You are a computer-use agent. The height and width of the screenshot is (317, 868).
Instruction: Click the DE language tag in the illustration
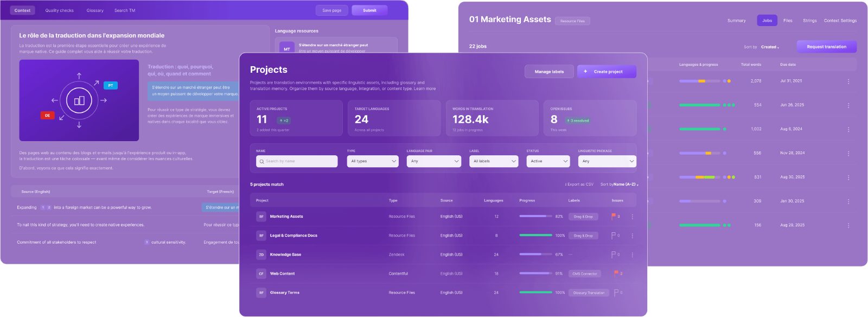click(x=47, y=115)
